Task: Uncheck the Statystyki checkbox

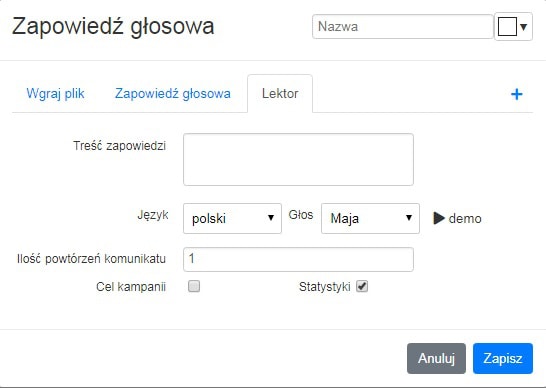Action: [x=362, y=286]
